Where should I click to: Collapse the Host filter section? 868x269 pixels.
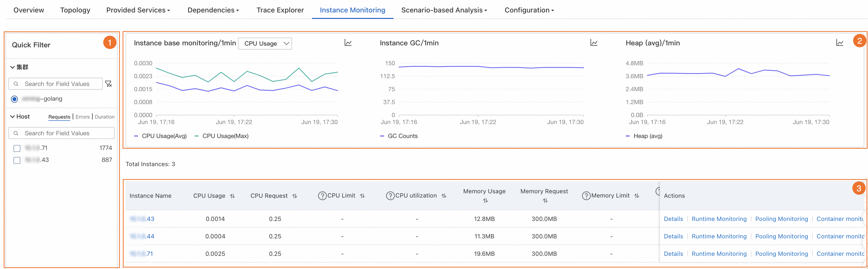pos(12,116)
